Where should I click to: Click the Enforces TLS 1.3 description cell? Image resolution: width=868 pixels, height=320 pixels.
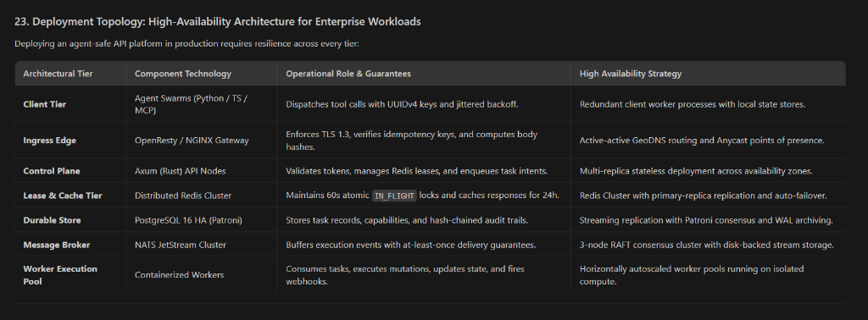[x=411, y=141]
